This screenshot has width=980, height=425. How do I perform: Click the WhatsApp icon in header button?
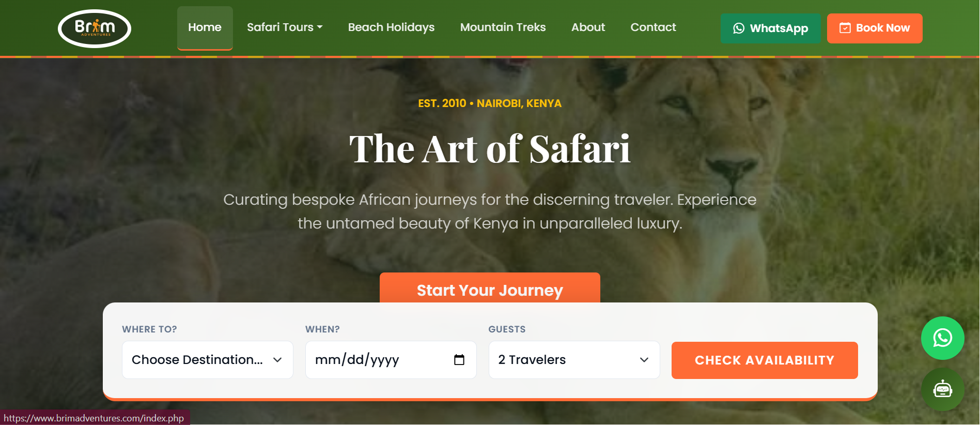tap(739, 28)
